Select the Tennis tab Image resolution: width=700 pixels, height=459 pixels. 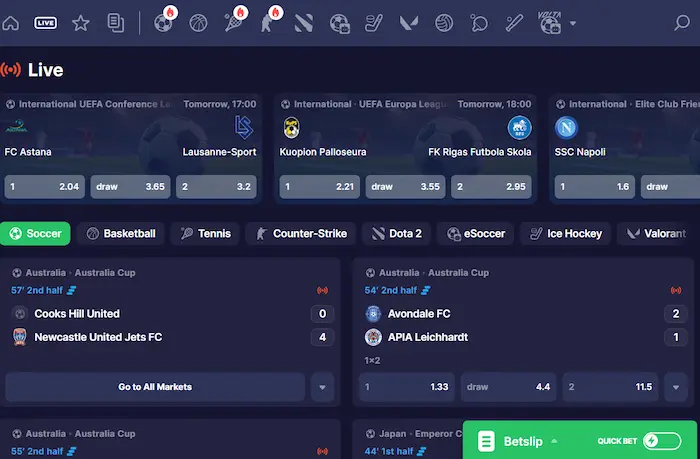[x=205, y=234]
